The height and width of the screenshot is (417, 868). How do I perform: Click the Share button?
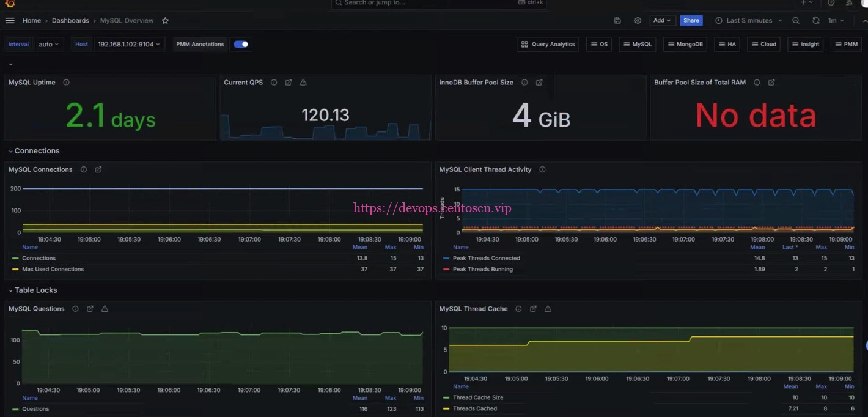click(x=691, y=20)
